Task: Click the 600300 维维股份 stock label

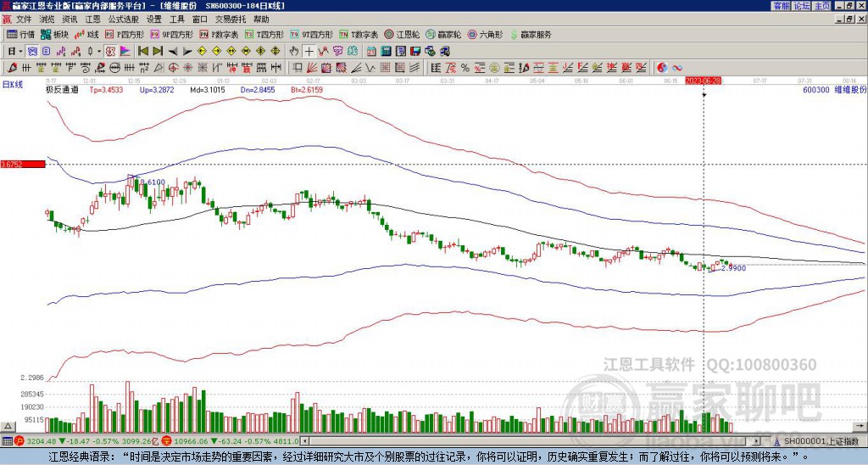Action: (x=834, y=89)
